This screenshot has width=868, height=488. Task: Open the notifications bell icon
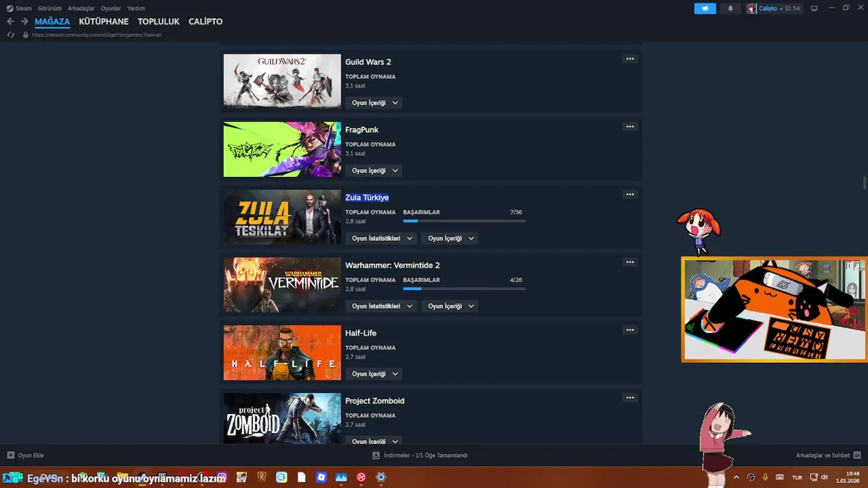[x=730, y=8]
